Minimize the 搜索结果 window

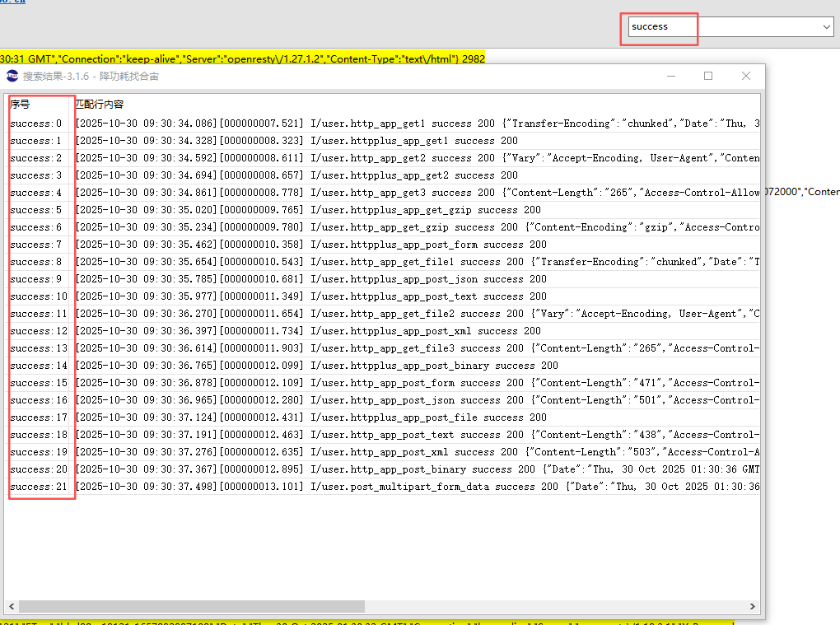[x=670, y=76]
